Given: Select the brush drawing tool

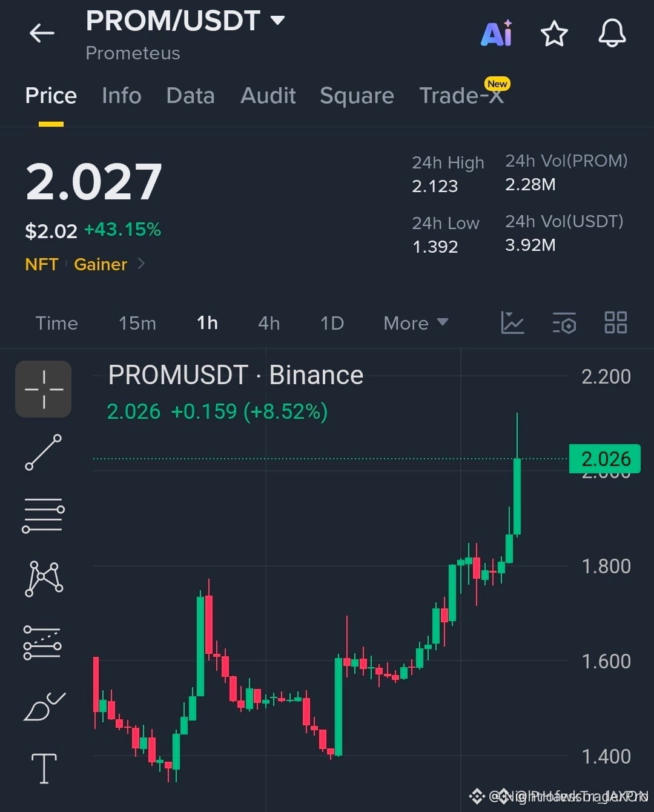Looking at the screenshot, I should click(x=44, y=706).
